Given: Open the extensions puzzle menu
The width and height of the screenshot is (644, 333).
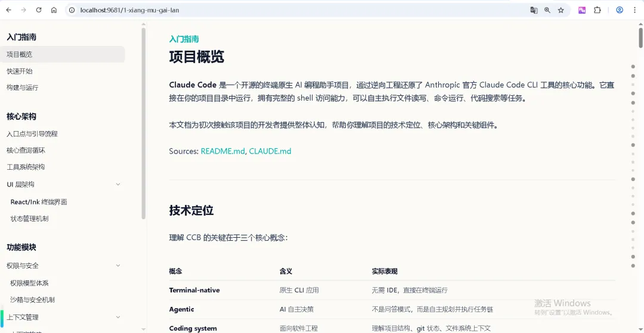Looking at the screenshot, I should click(x=597, y=10).
